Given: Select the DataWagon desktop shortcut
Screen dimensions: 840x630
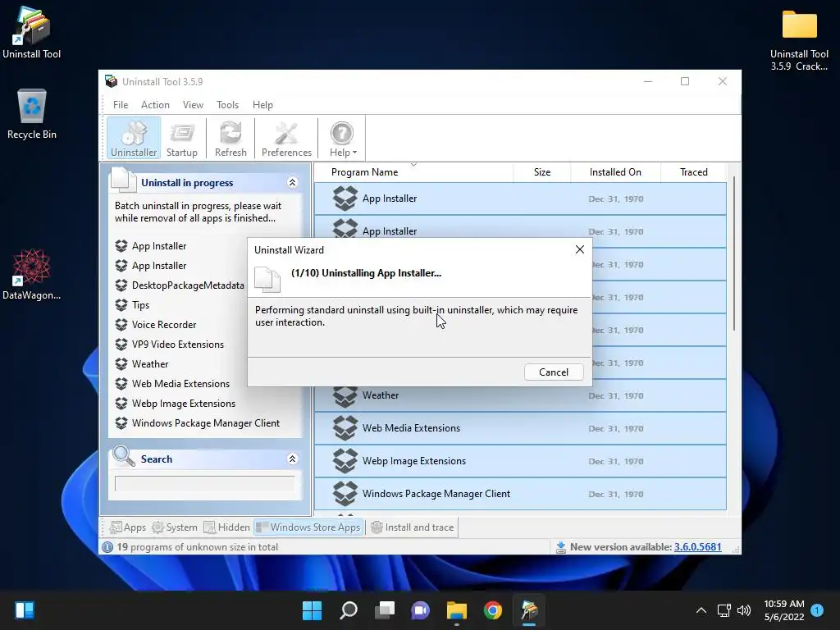Looking at the screenshot, I should tap(32, 274).
